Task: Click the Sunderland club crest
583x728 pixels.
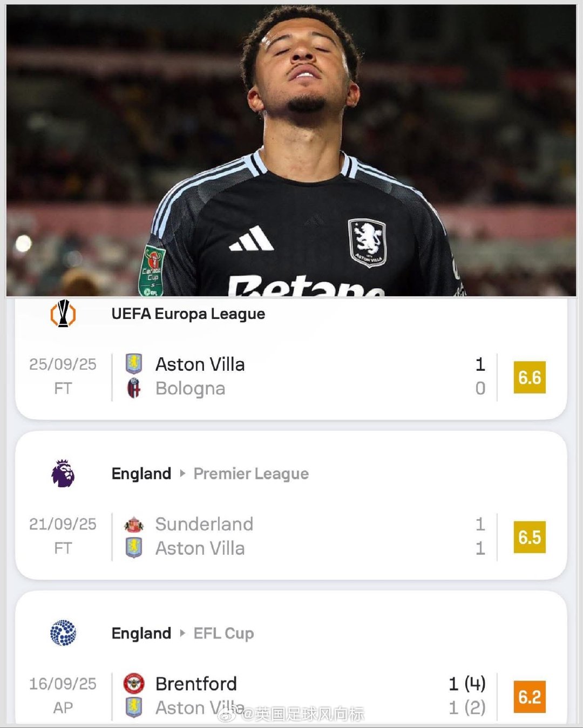Action: point(133,524)
